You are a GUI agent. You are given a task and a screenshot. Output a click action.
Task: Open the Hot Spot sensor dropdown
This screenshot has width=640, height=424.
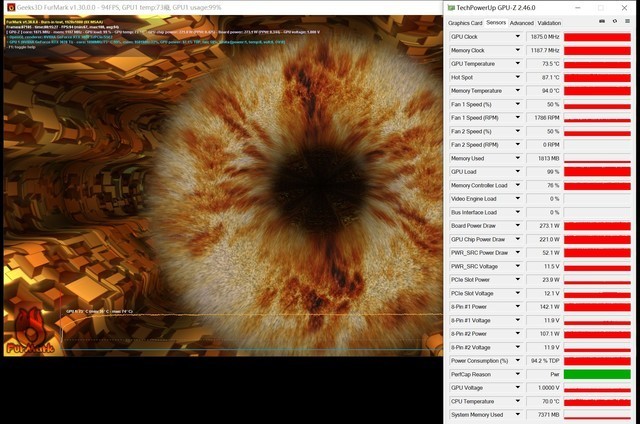[518, 77]
